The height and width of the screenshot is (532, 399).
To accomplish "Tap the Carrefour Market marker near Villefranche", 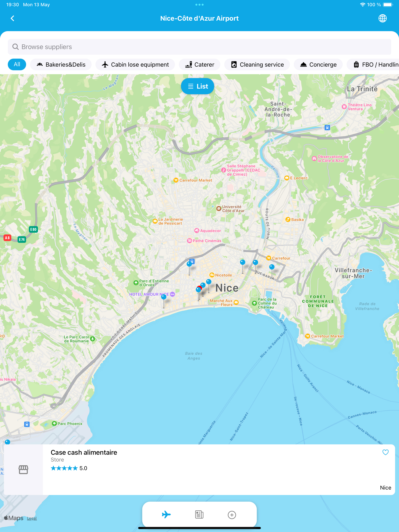I will (307, 336).
